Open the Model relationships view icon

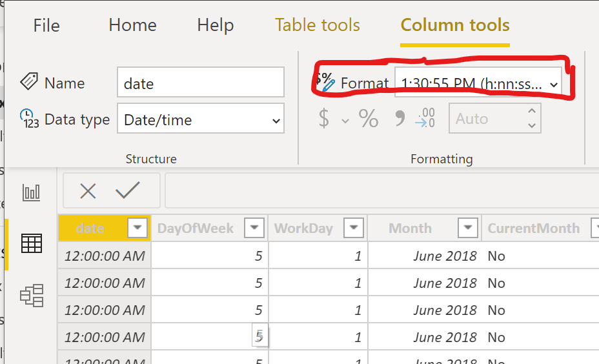click(32, 295)
